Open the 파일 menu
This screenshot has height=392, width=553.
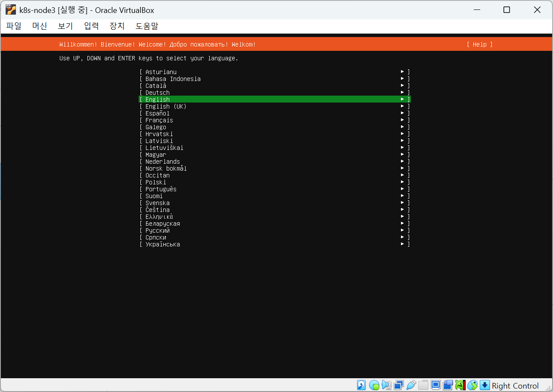[14, 26]
